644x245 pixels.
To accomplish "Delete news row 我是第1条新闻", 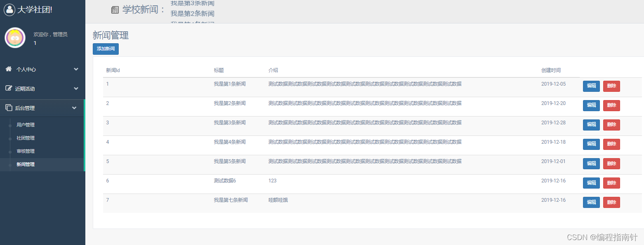I will 611,86.
